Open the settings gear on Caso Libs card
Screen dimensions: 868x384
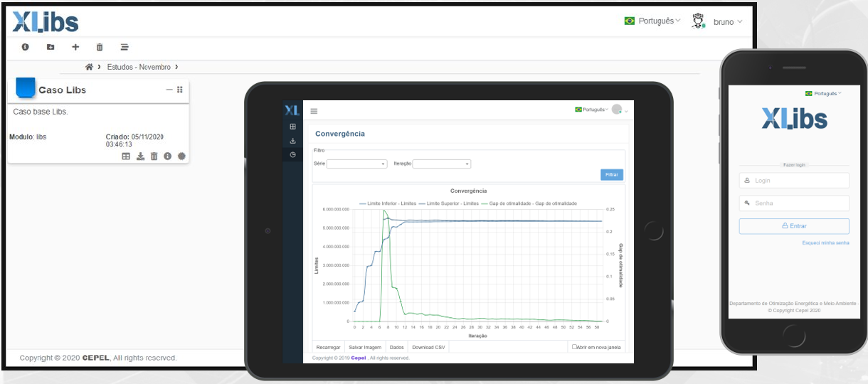(x=181, y=156)
